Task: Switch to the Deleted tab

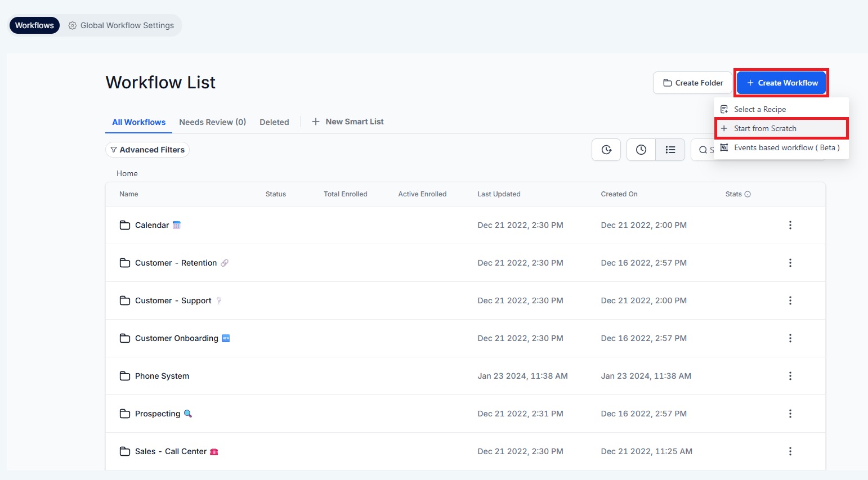Action: point(274,122)
